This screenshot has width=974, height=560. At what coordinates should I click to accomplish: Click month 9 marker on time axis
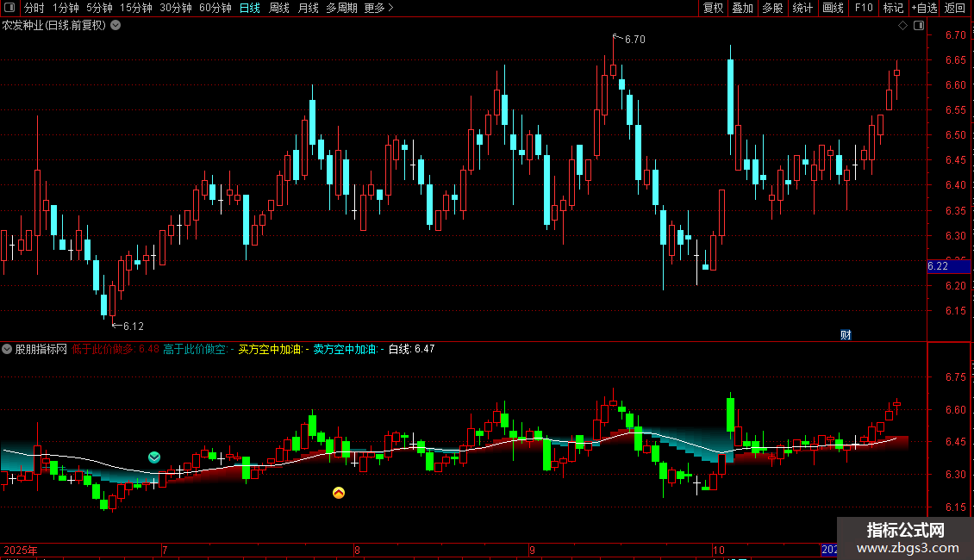pyautogui.click(x=533, y=550)
